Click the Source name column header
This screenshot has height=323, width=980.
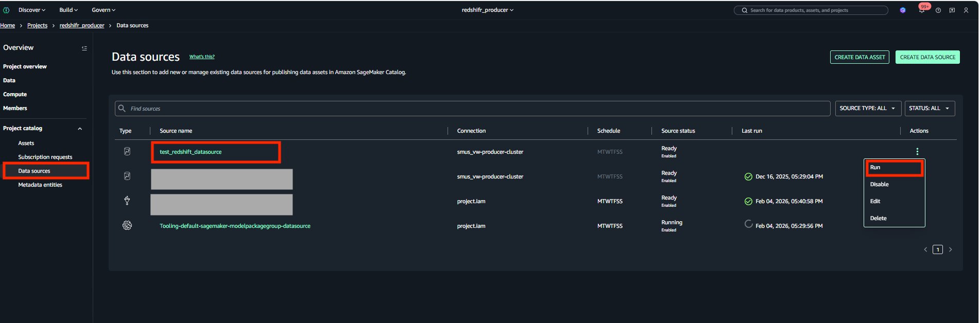(176, 131)
